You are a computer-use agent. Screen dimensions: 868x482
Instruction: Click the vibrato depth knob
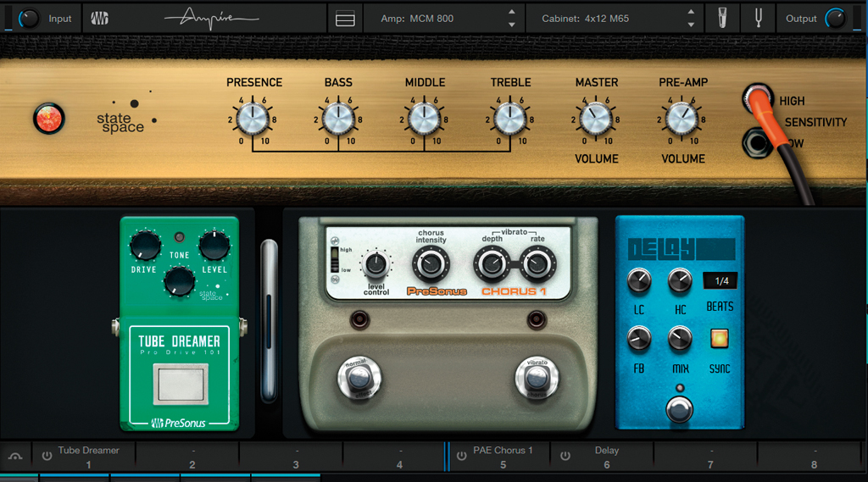point(492,264)
